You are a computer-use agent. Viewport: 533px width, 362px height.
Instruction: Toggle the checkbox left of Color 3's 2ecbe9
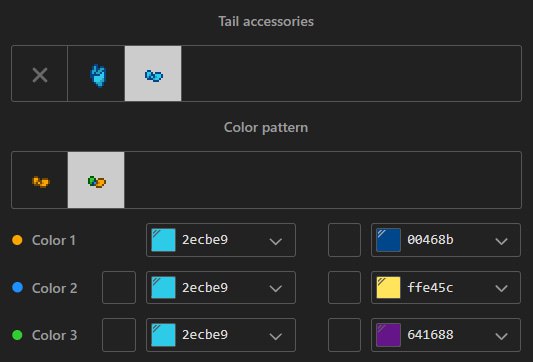point(119,335)
